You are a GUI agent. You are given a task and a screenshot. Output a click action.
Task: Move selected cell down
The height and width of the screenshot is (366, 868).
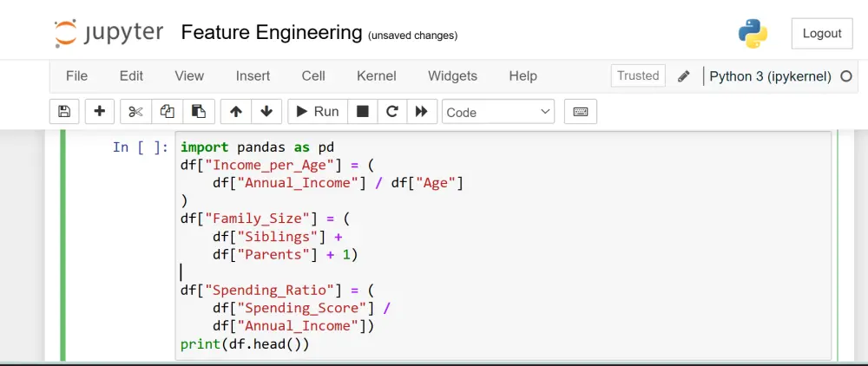[x=266, y=112]
